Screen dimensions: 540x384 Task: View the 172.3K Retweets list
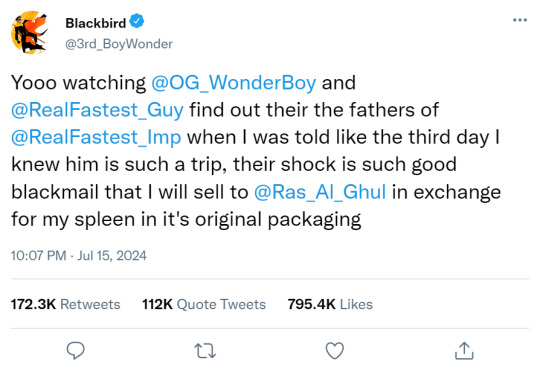click(65, 304)
